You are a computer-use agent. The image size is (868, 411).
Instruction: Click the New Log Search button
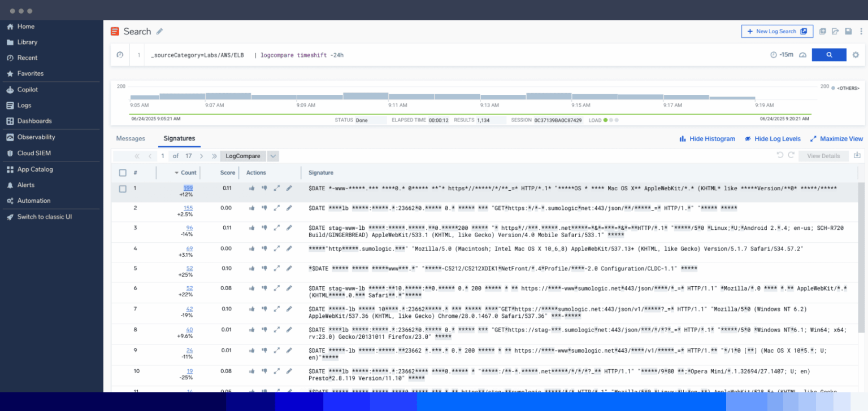pyautogui.click(x=777, y=32)
